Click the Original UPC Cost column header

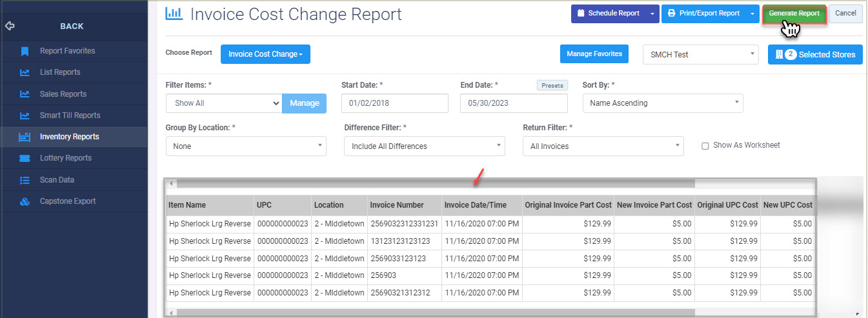click(x=727, y=205)
